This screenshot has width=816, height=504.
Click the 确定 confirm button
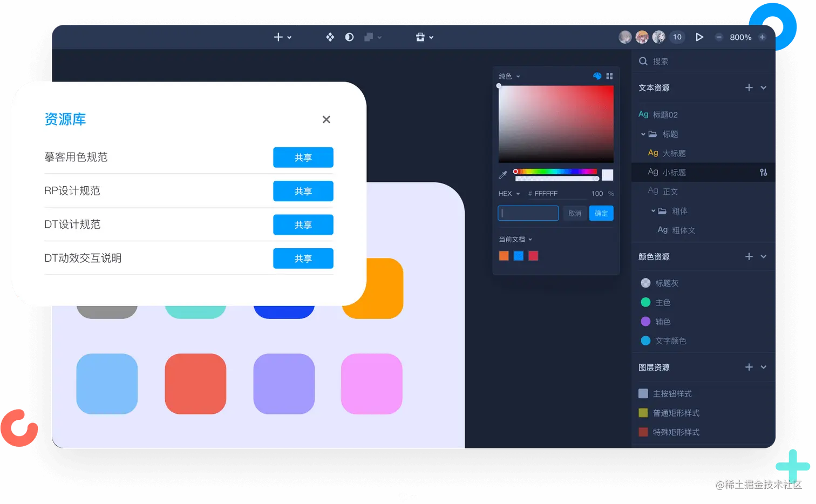(x=601, y=213)
